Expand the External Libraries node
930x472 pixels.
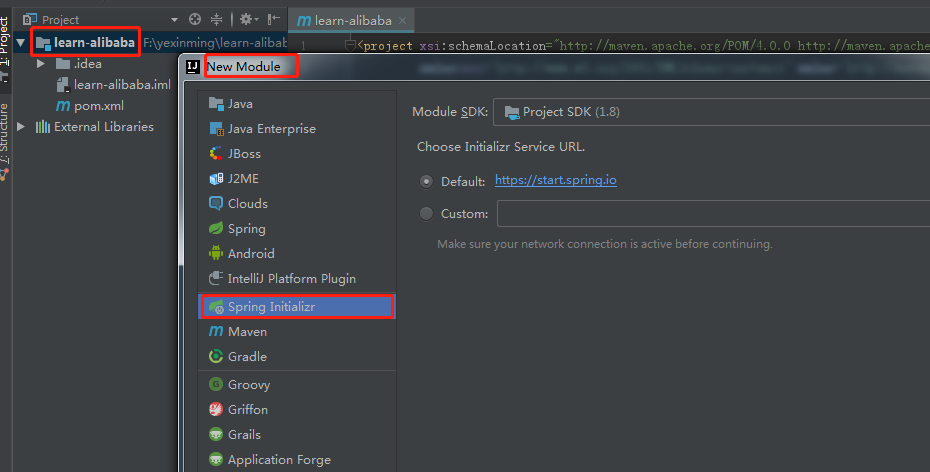pos(21,127)
